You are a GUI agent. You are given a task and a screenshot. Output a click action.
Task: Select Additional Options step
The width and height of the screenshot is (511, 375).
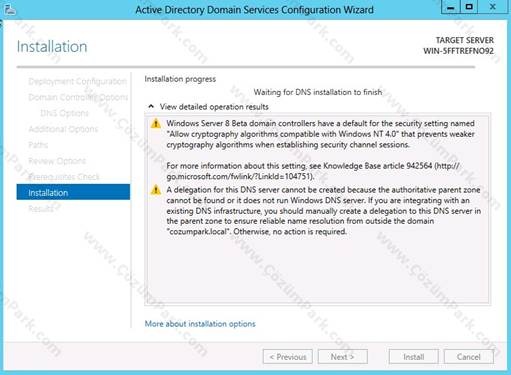(63, 129)
